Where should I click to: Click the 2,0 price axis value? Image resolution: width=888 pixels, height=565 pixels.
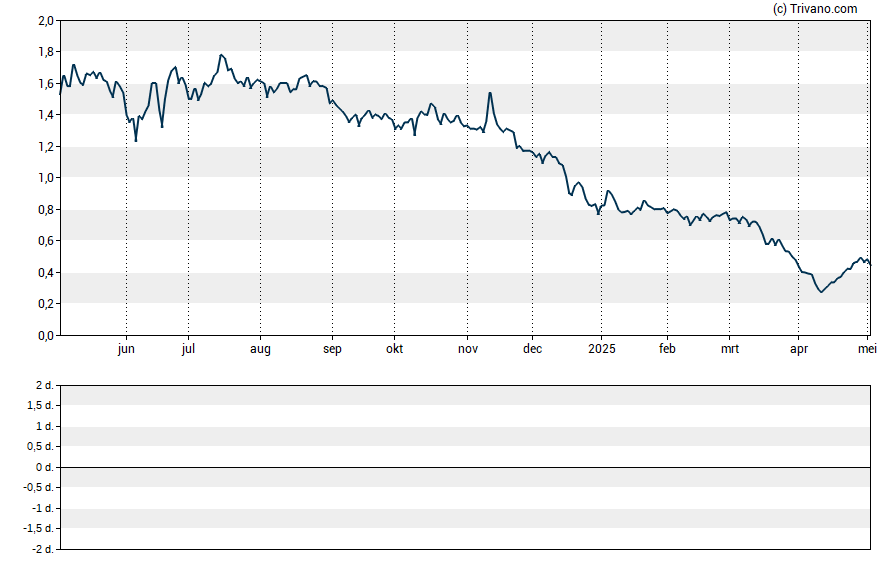[x=46, y=21]
